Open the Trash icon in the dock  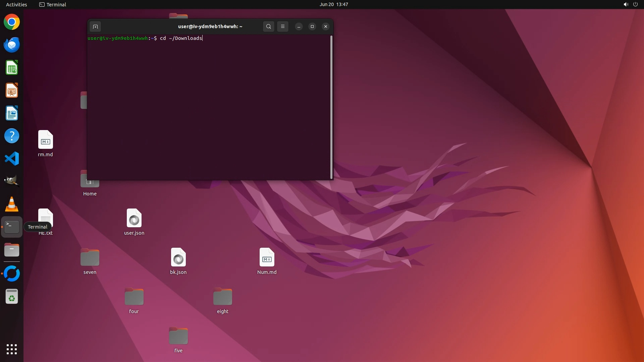pyautogui.click(x=12, y=297)
